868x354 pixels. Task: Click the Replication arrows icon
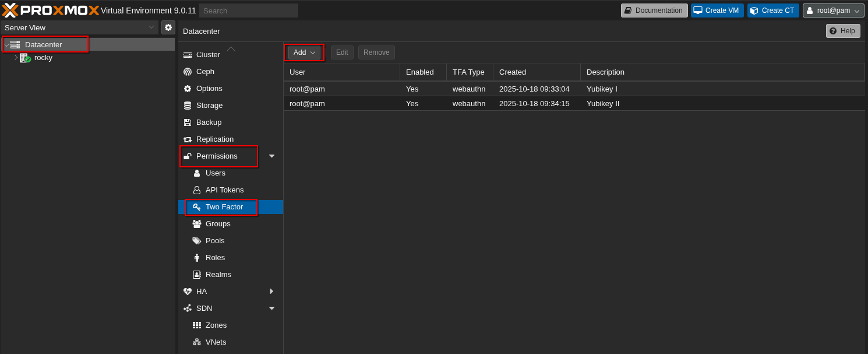[x=188, y=139]
